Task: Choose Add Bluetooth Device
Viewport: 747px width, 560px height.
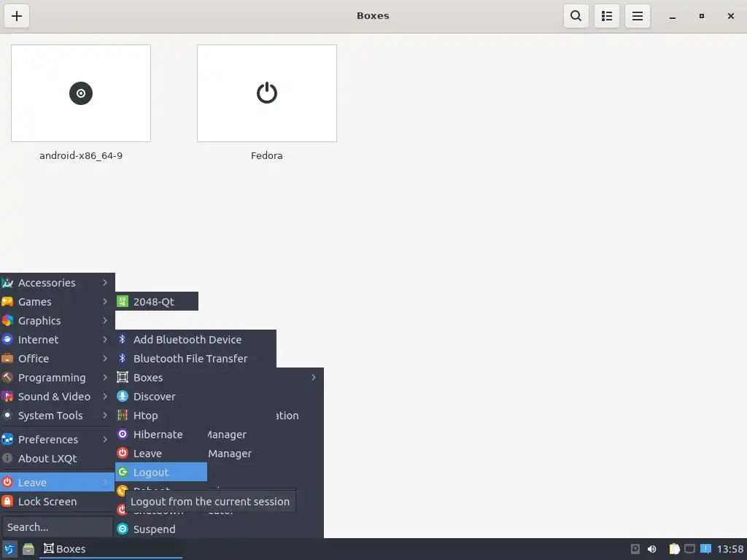Action: coord(196,340)
